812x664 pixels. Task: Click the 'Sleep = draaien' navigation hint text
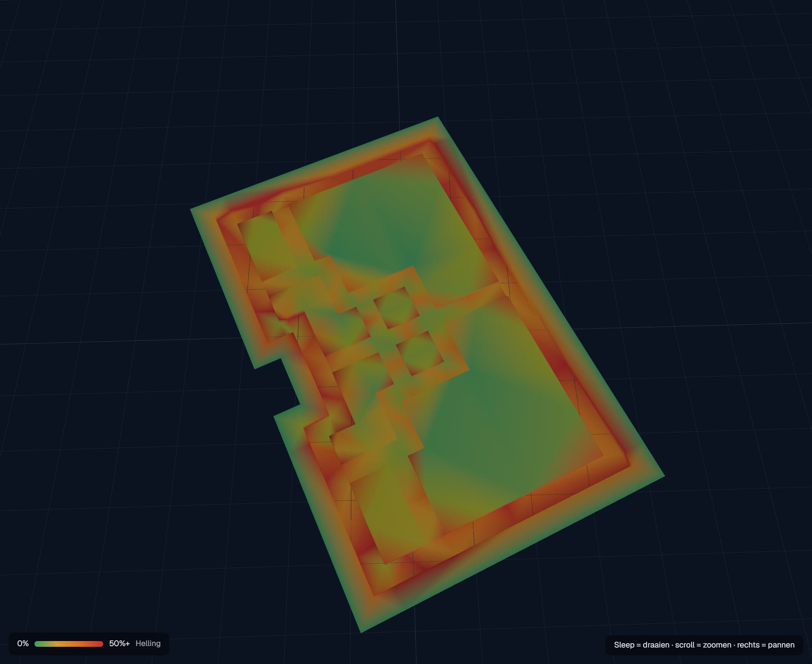[x=642, y=645]
